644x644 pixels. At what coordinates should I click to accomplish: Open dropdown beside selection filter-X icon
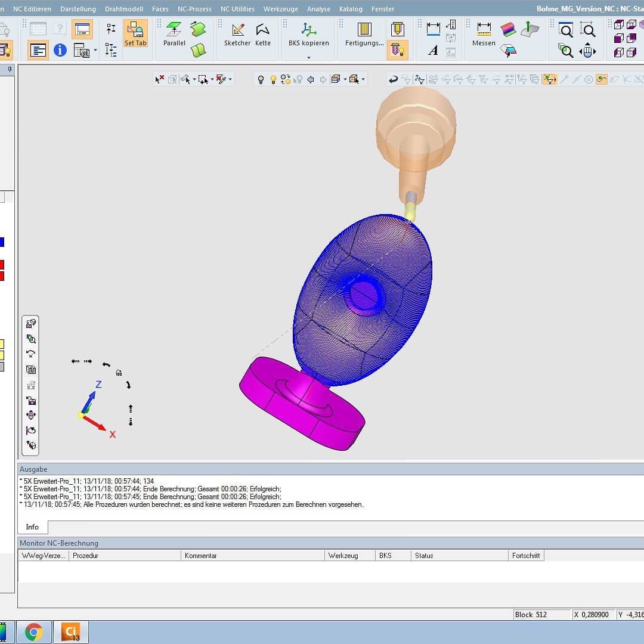pos(230,79)
